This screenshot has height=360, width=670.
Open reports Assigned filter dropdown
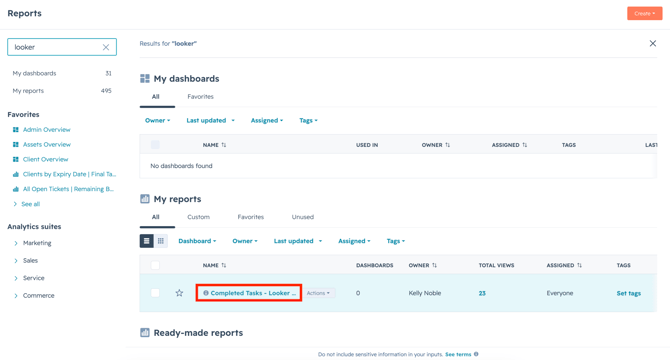[354, 241]
